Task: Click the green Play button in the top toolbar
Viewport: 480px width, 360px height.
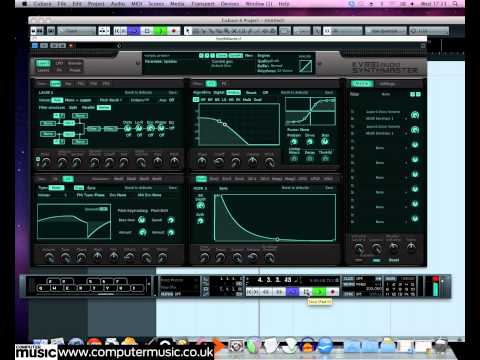Action: pos(161,31)
